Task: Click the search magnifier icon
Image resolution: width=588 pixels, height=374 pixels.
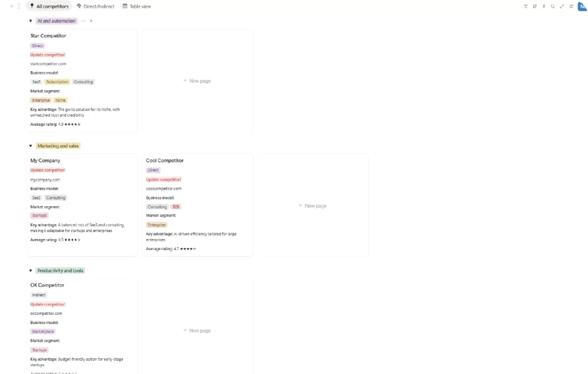Action: (x=553, y=6)
